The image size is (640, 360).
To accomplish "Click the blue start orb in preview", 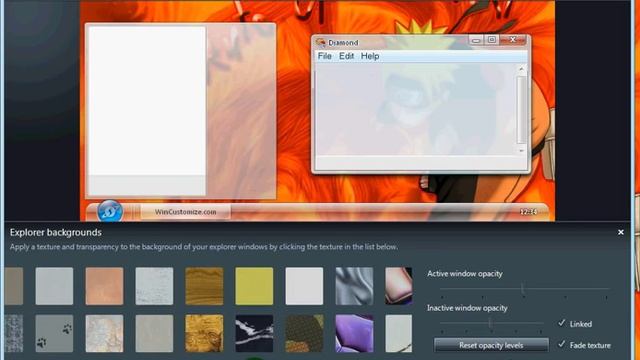I will click(110, 211).
